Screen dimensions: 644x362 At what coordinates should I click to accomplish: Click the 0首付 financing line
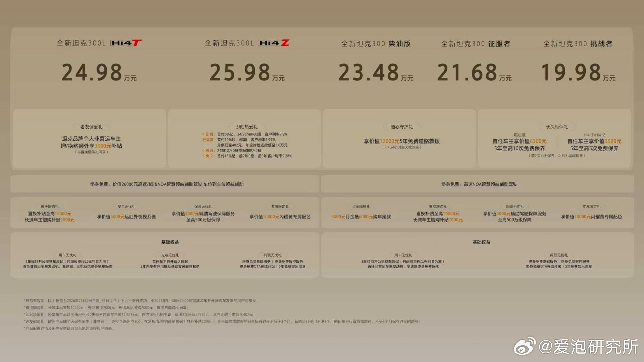245,134
